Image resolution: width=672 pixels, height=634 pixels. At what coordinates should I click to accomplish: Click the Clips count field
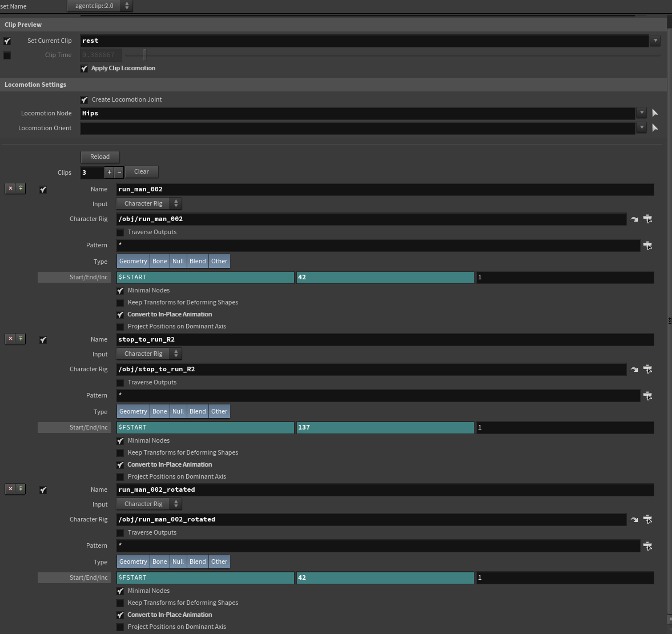tap(92, 172)
